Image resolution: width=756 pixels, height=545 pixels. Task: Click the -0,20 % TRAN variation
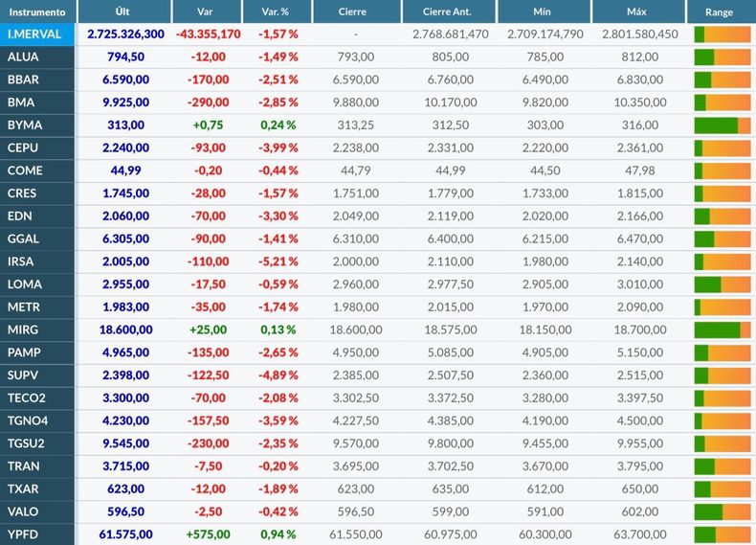(x=278, y=466)
